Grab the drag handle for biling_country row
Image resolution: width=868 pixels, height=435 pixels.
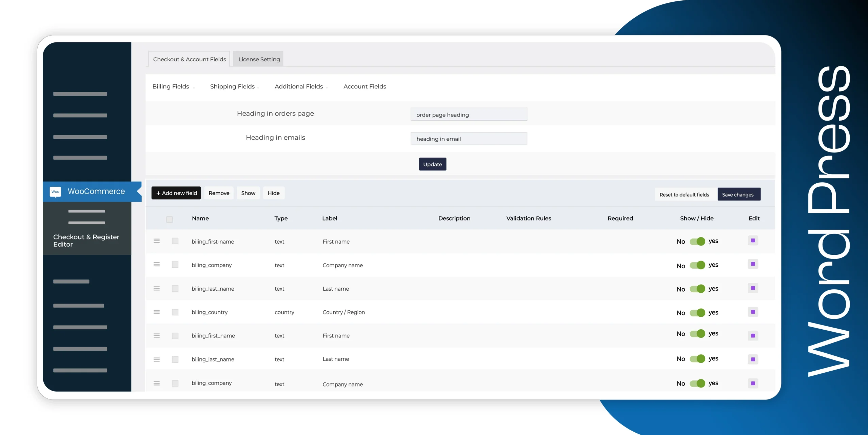pos(157,312)
